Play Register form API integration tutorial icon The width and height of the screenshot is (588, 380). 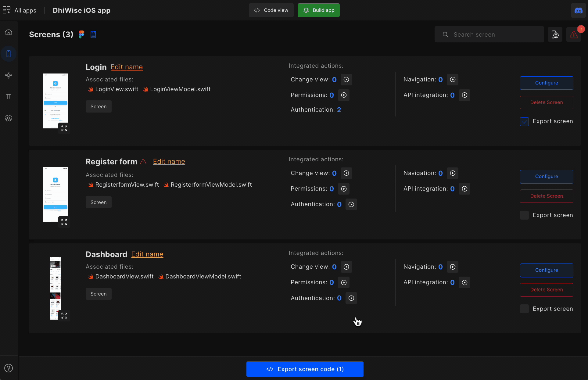tap(464, 189)
